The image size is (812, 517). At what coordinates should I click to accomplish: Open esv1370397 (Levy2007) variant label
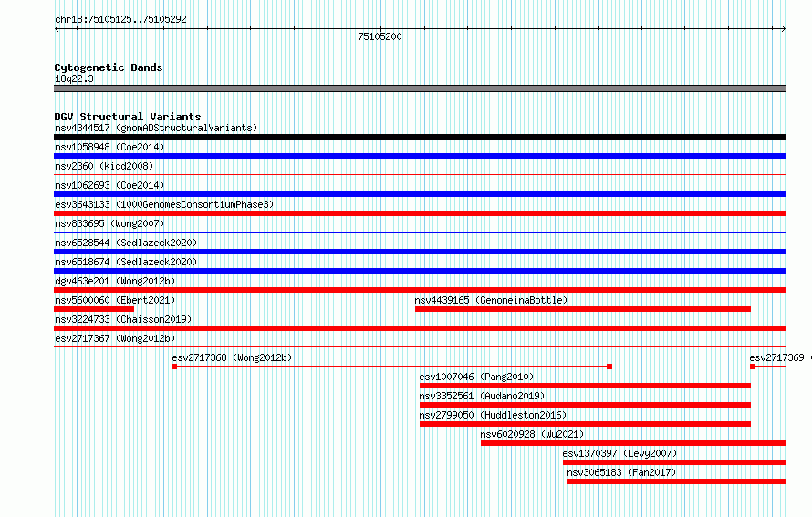619,453
